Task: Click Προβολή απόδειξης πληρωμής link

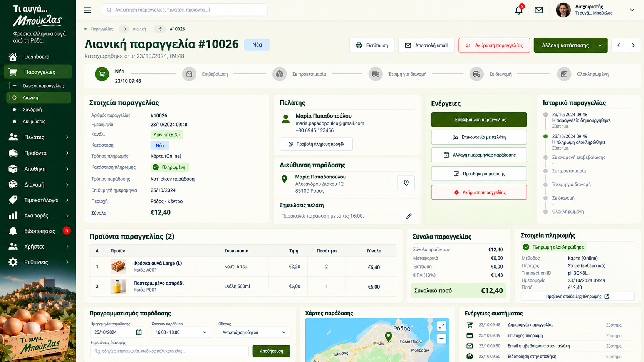Action: pos(577,296)
